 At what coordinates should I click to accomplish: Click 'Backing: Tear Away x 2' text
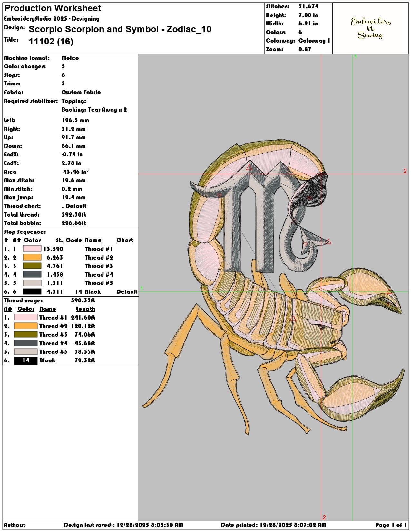(94, 110)
